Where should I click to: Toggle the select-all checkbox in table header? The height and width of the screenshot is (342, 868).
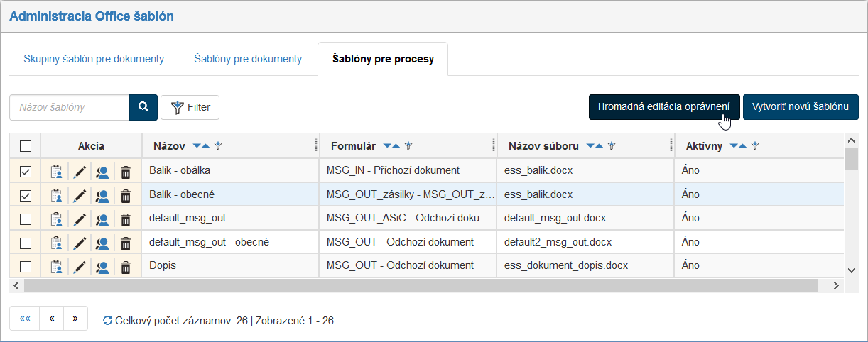coord(26,146)
